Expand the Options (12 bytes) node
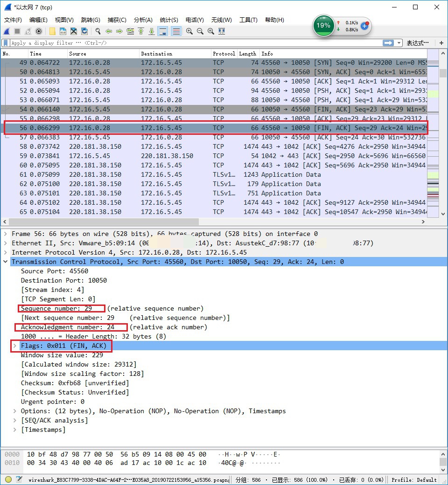 [x=14, y=411]
